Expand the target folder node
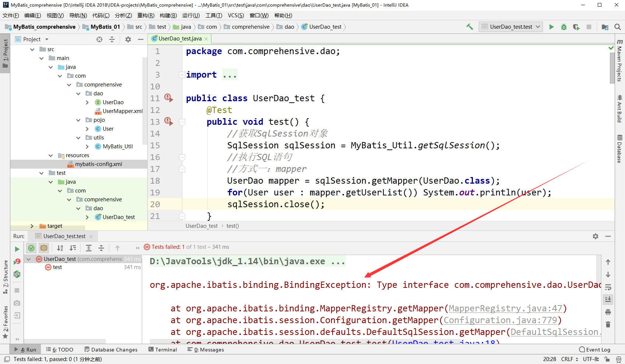Image resolution: width=625 pixels, height=364 pixels. pyautogui.click(x=32, y=226)
